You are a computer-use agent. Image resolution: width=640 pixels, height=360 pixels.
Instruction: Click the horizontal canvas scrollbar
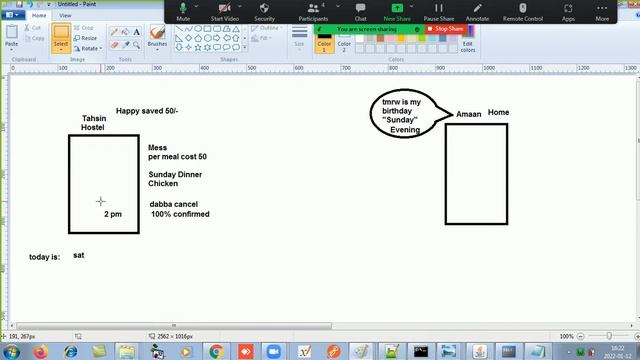(x=174, y=326)
